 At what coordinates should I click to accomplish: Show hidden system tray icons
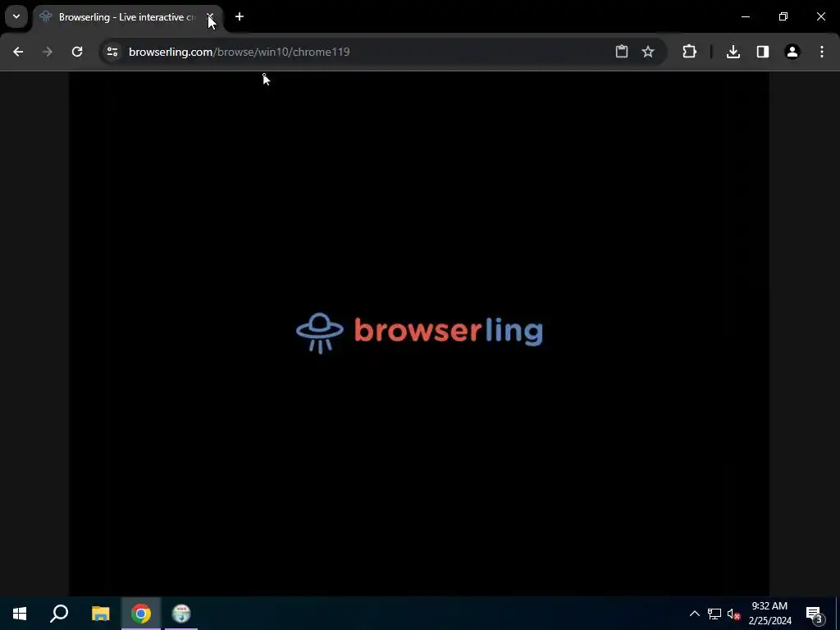tap(694, 614)
